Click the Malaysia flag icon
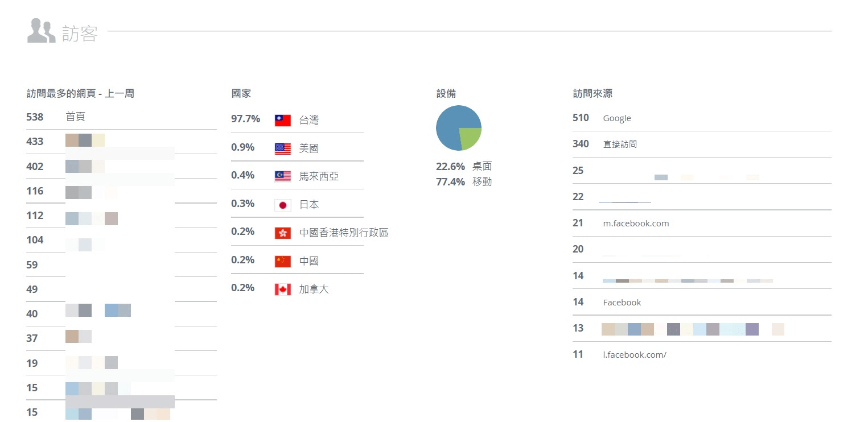This screenshot has height=422, width=868. click(282, 176)
